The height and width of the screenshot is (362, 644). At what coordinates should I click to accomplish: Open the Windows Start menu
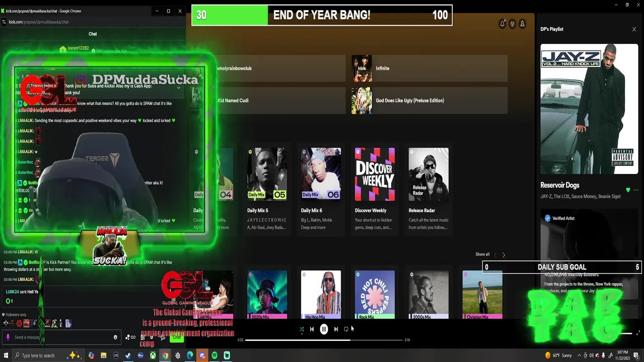click(x=5, y=355)
